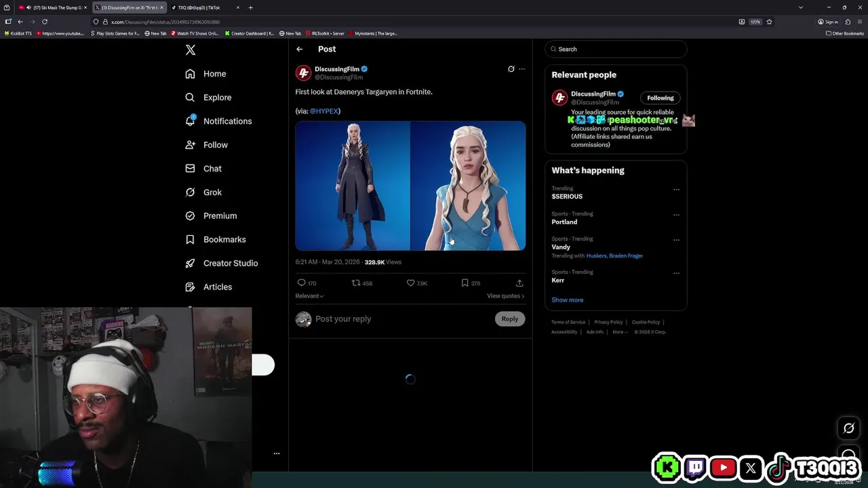Open more options for the Vandy trend
Image resolution: width=868 pixels, height=488 pixels.
click(x=676, y=240)
